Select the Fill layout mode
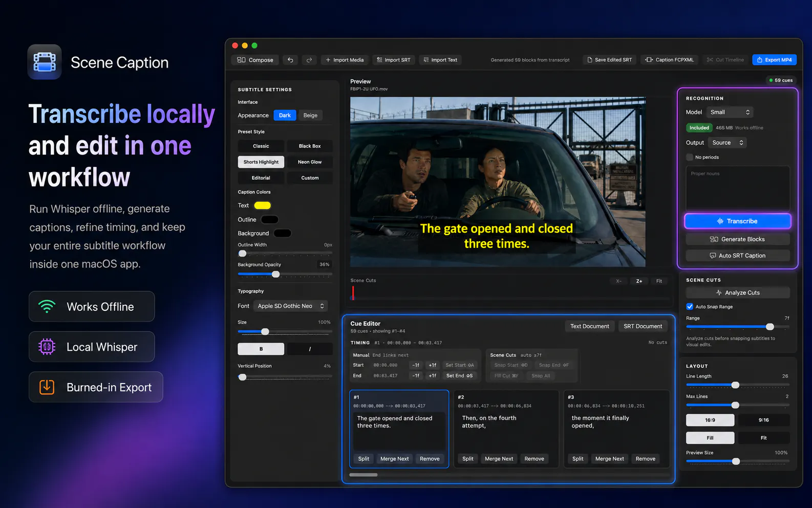 pyautogui.click(x=710, y=438)
